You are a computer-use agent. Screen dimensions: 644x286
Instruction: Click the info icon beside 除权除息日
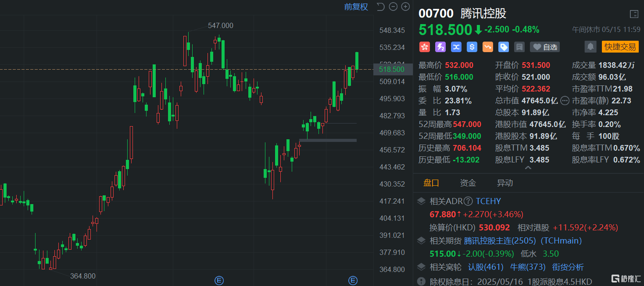pos(421,281)
